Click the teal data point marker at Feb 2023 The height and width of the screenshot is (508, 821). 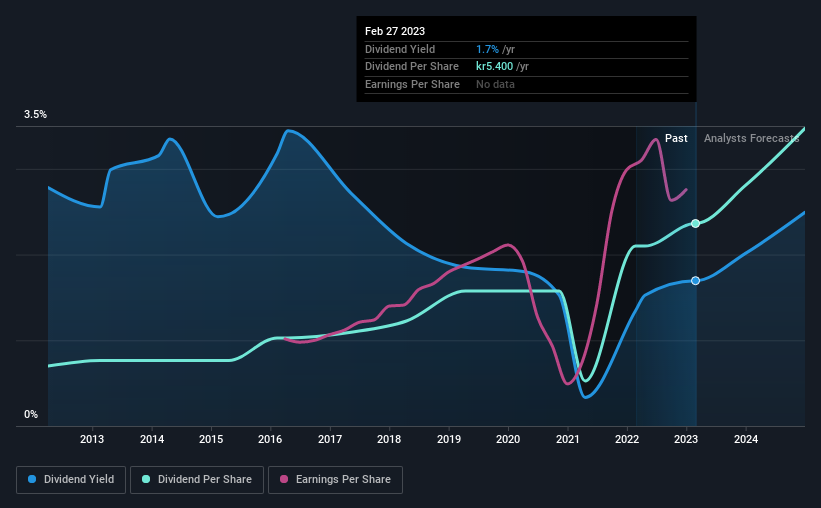coord(695,224)
